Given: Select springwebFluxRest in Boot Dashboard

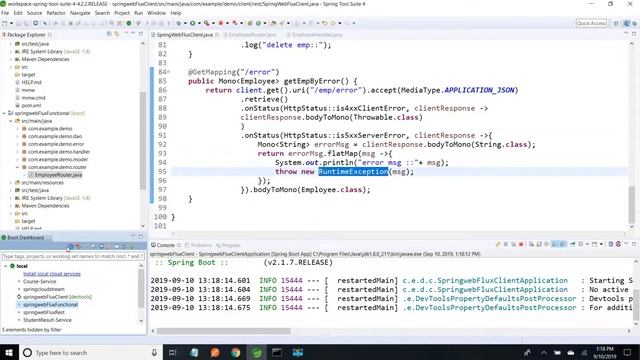Looking at the screenshot, I should click(44, 312).
